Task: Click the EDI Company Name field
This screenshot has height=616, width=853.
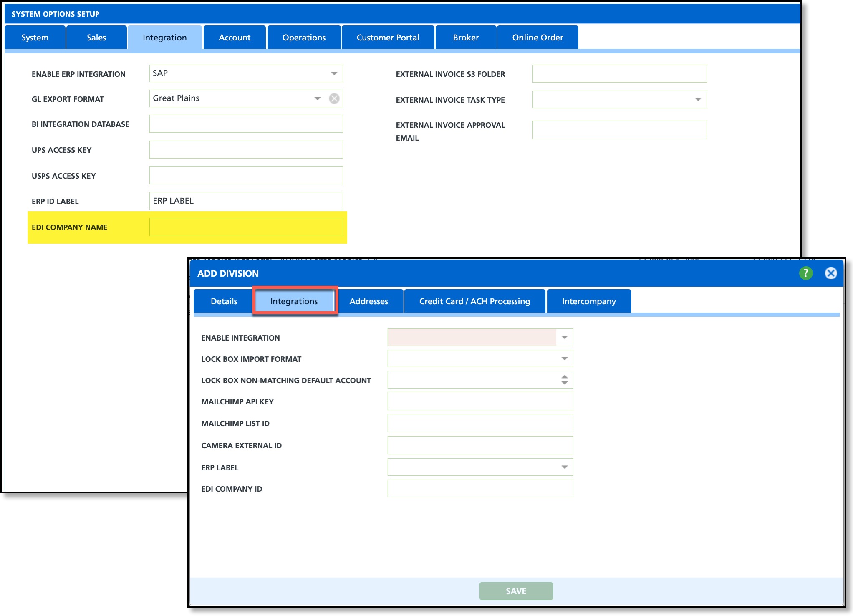Action: click(x=246, y=227)
